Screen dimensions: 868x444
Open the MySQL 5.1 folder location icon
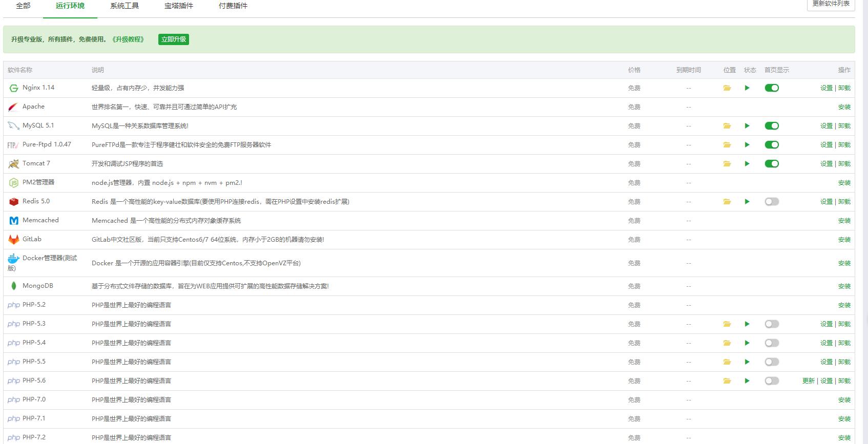tap(727, 126)
